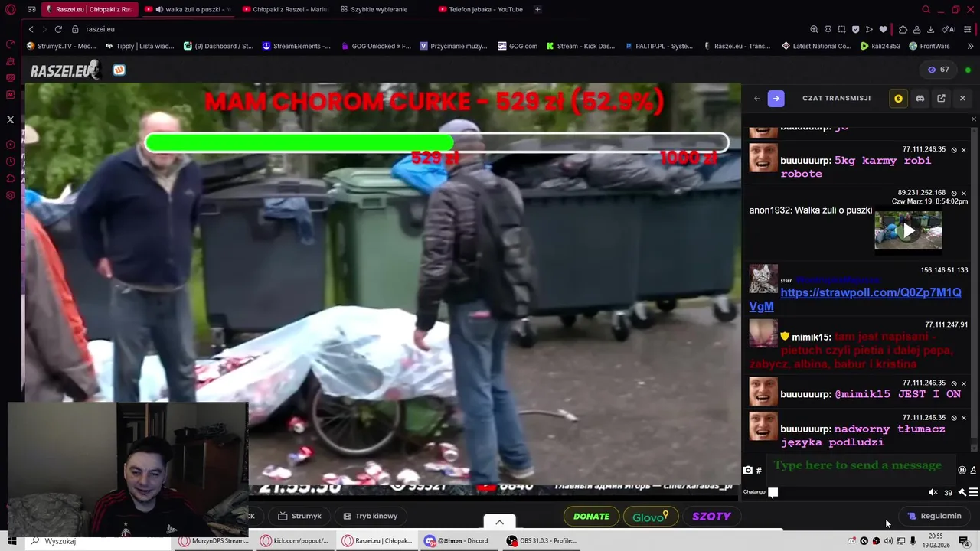Open the Regulamin rules button
This screenshot has width=980, height=551.
(x=934, y=516)
